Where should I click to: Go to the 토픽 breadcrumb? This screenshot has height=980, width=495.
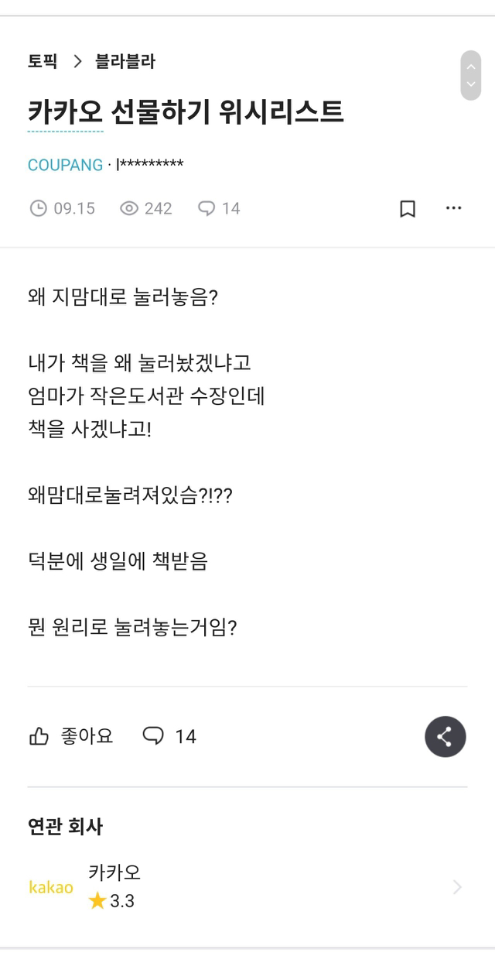43,62
